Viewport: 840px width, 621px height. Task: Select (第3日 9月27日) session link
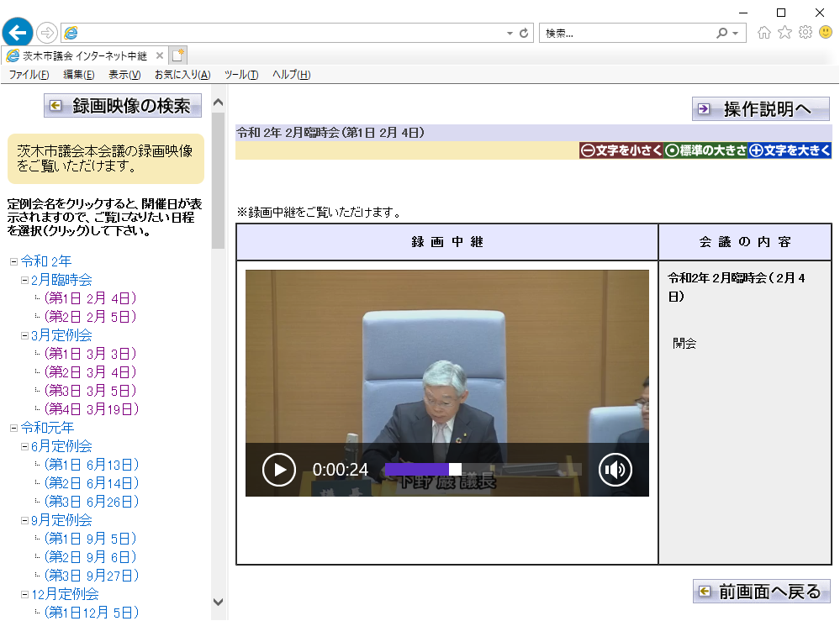[92, 576]
